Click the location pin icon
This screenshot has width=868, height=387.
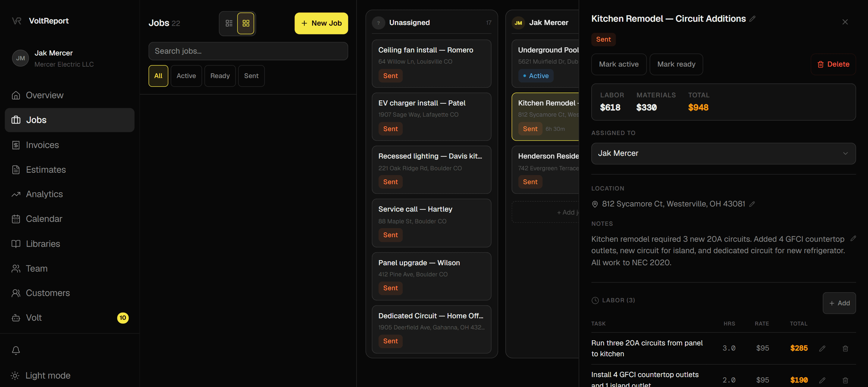tap(595, 204)
